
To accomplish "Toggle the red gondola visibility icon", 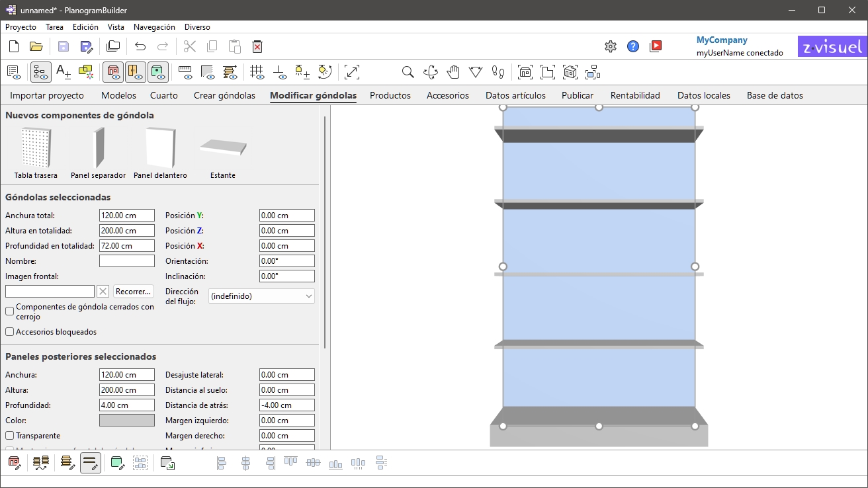I will coord(113,71).
